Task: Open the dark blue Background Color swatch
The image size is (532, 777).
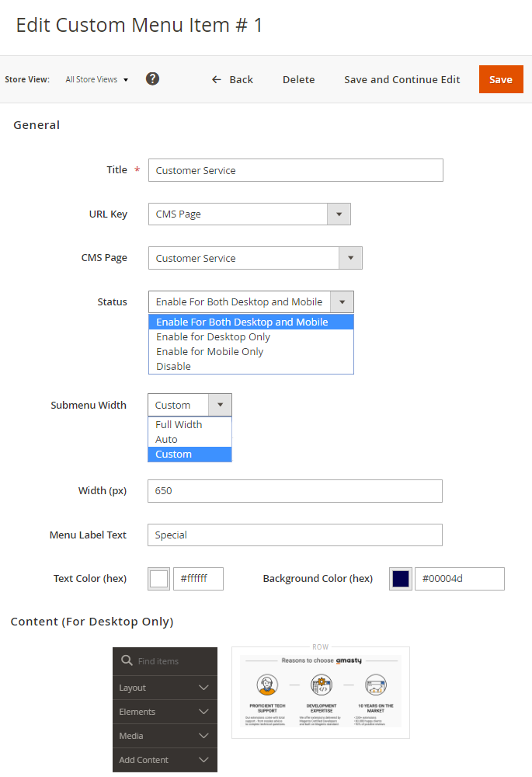Action: [x=401, y=579]
